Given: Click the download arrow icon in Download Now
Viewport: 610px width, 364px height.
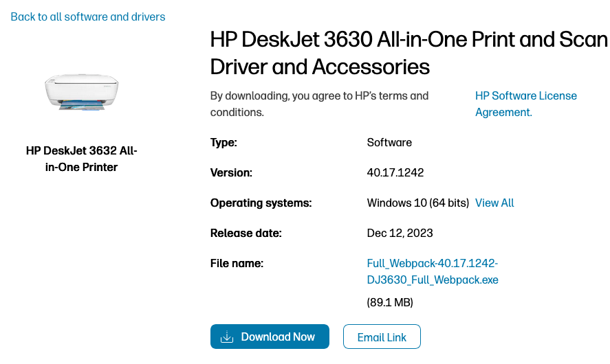Looking at the screenshot, I should click(227, 337).
